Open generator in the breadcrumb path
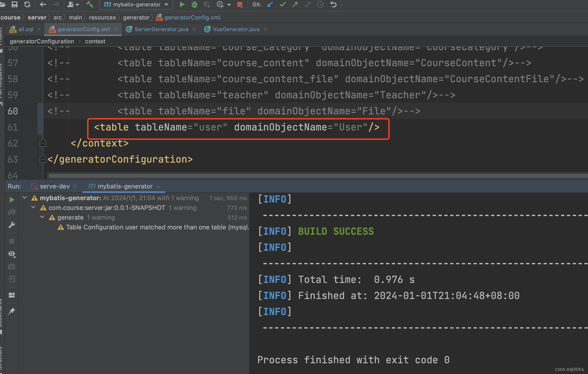588x374 pixels. (x=136, y=17)
